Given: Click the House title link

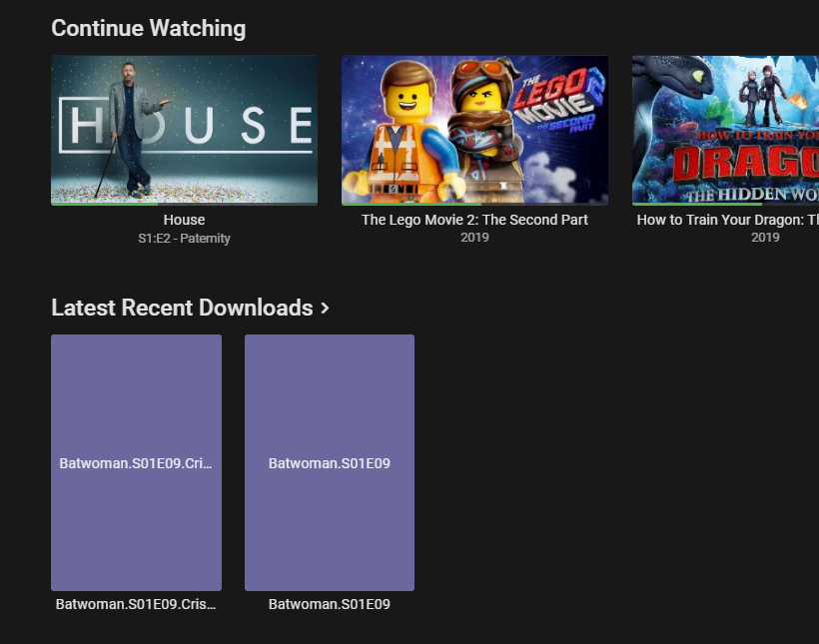Looking at the screenshot, I should tap(184, 220).
